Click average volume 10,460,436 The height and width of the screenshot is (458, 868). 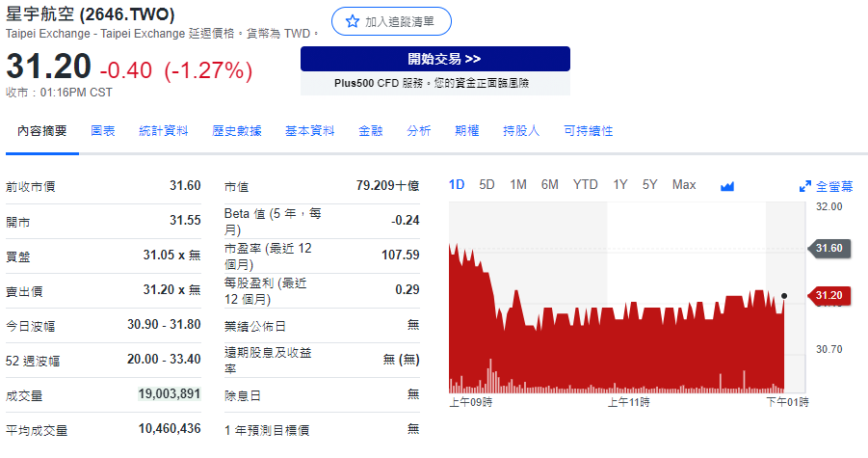click(x=170, y=429)
